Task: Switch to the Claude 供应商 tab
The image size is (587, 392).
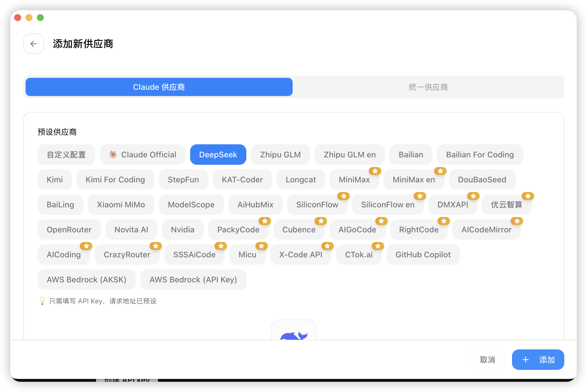Action: [159, 87]
